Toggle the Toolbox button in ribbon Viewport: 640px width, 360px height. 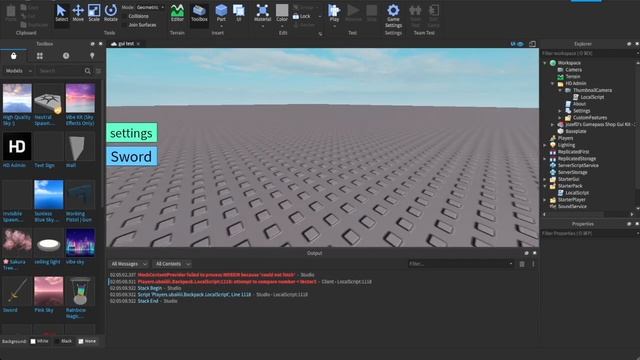tap(199, 13)
